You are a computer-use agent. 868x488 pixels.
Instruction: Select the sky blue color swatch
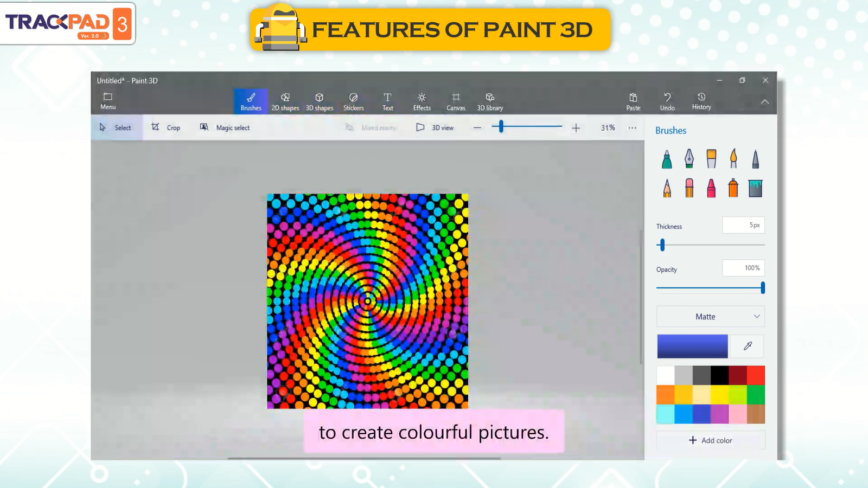click(x=684, y=414)
